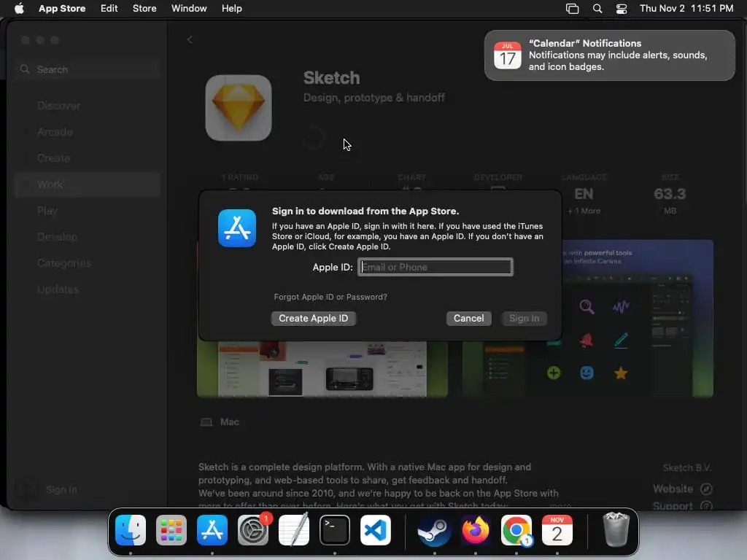
Task: Click the Create Apple ID button
Action: pos(314,318)
